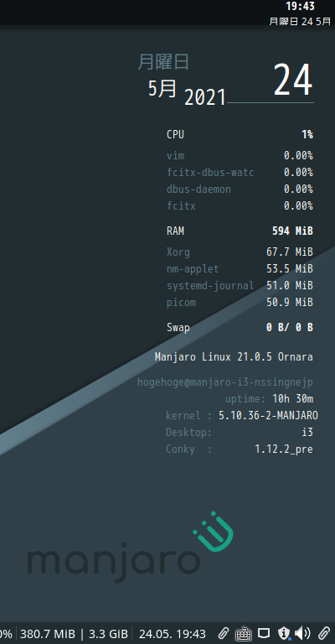Click the RAM heading label
Viewport: 335px width, 644px height.
pyautogui.click(x=176, y=231)
